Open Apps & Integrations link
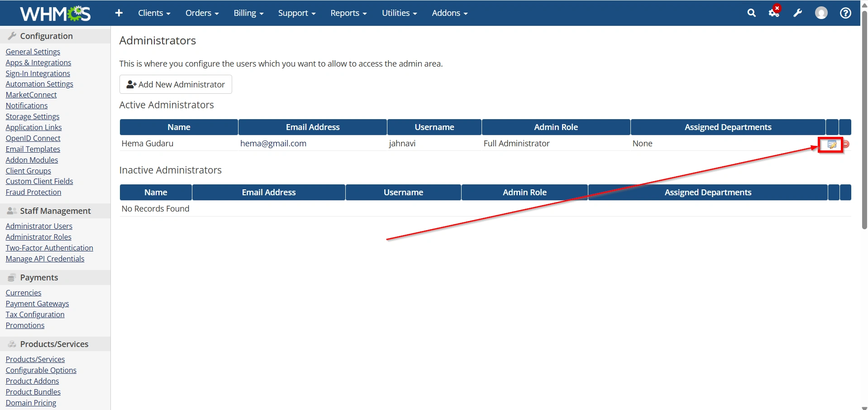The height and width of the screenshot is (410, 868). (38, 63)
